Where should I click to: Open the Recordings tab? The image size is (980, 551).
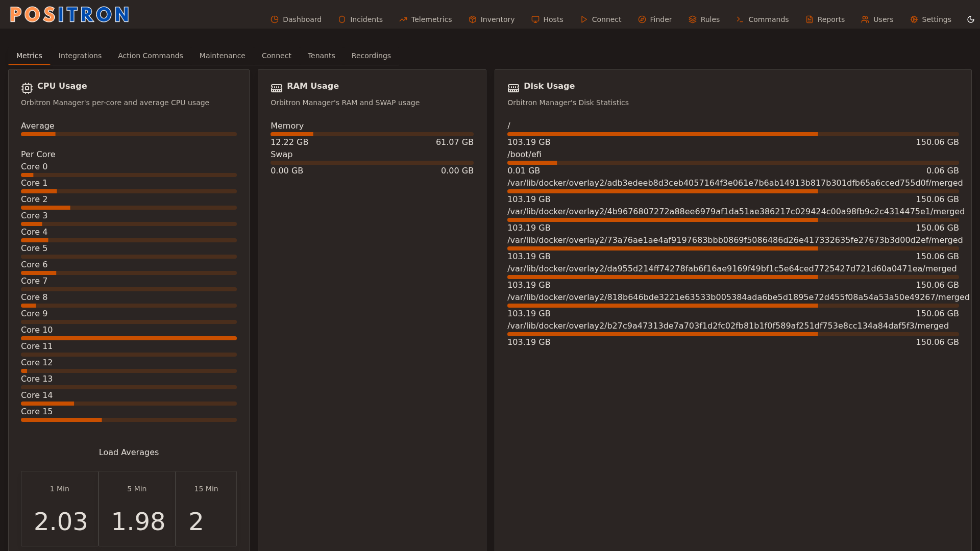[x=371, y=56]
